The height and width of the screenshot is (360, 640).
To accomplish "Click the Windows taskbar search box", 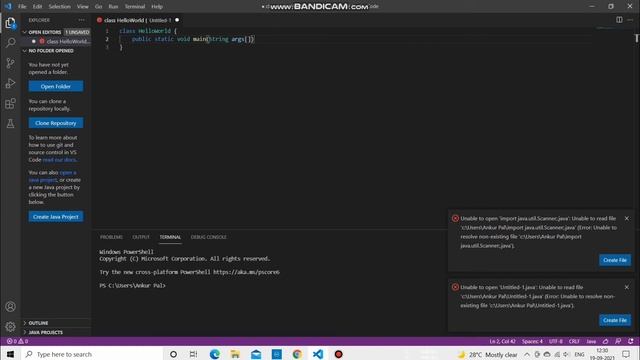I will [92, 354].
